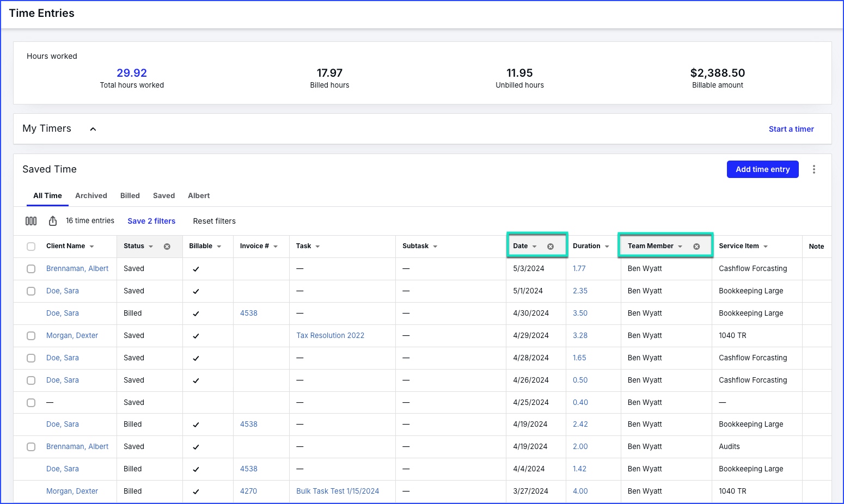Check the Brennaman, Albert 4/19/2024 row
The width and height of the screenshot is (844, 504).
click(x=31, y=447)
